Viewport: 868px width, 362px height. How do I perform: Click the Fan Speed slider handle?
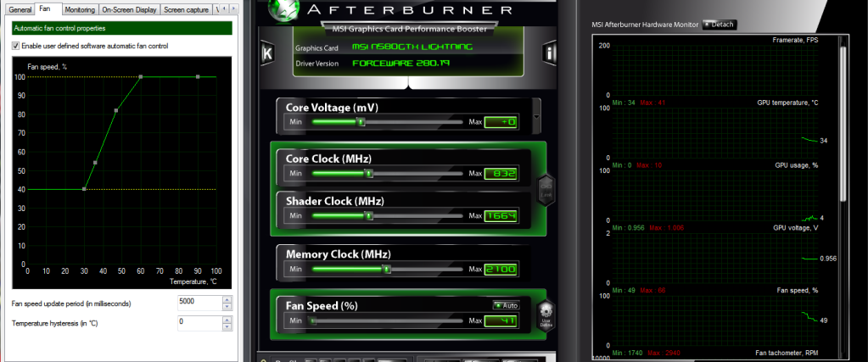(x=313, y=320)
